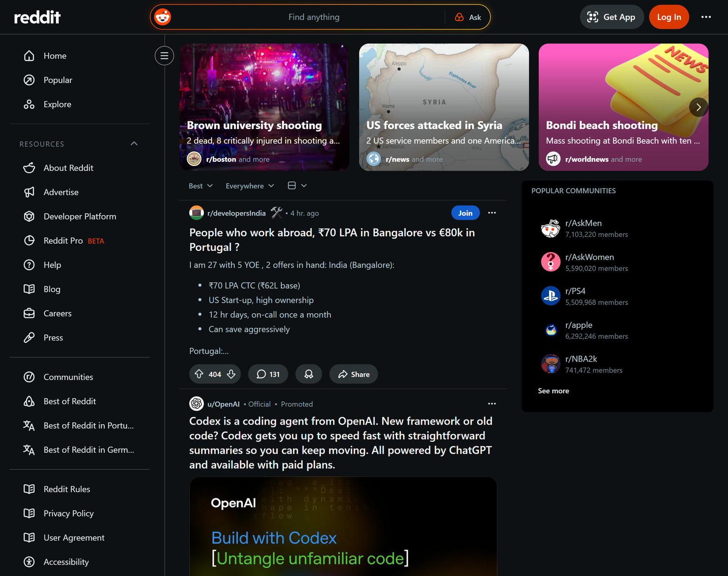
Task: Upvote the developersIndia post
Action: point(199,374)
